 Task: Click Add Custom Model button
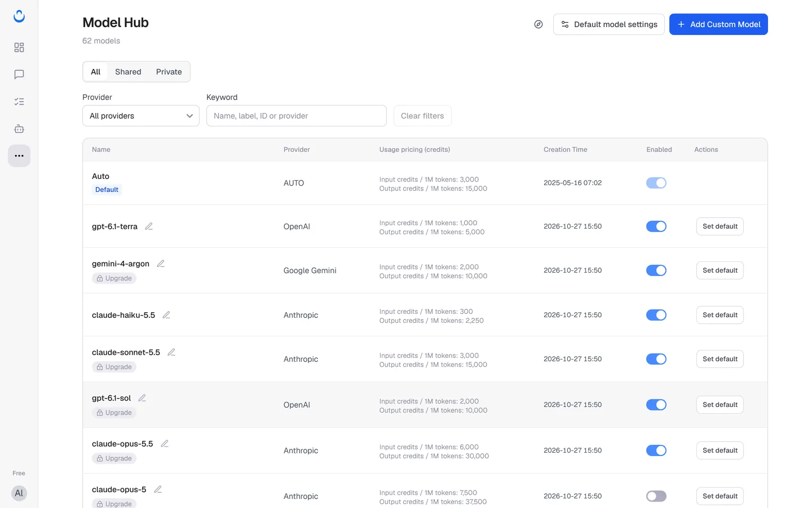pyautogui.click(x=718, y=24)
